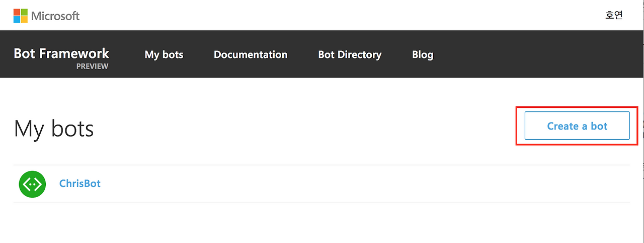
Task: Select the ChrisBot row's empty right area
Action: (365, 184)
